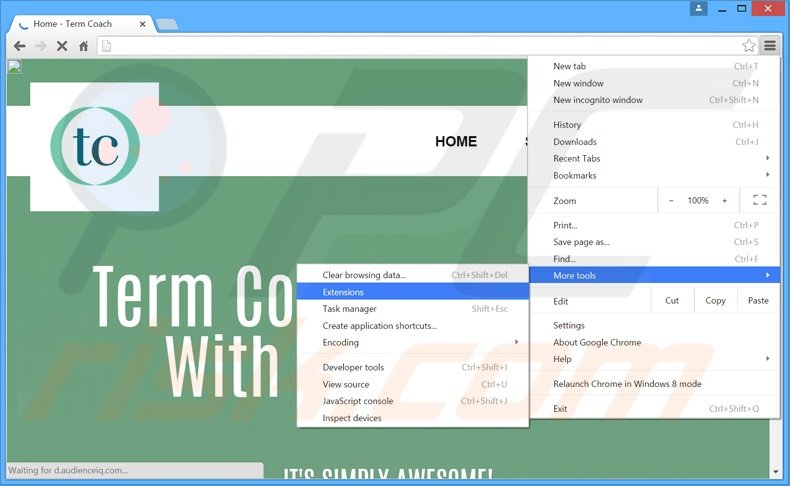Open Downloads from the menu
790x486 pixels.
tap(654, 142)
